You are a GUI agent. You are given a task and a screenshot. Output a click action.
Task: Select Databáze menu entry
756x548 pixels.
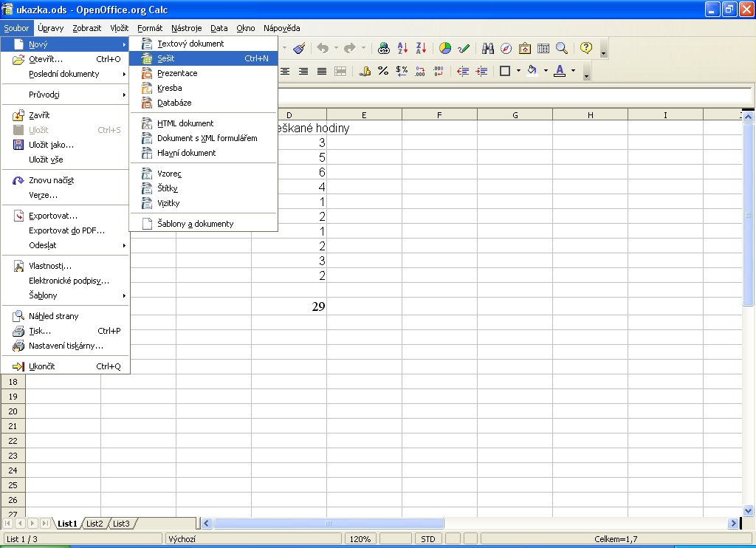click(x=204, y=103)
